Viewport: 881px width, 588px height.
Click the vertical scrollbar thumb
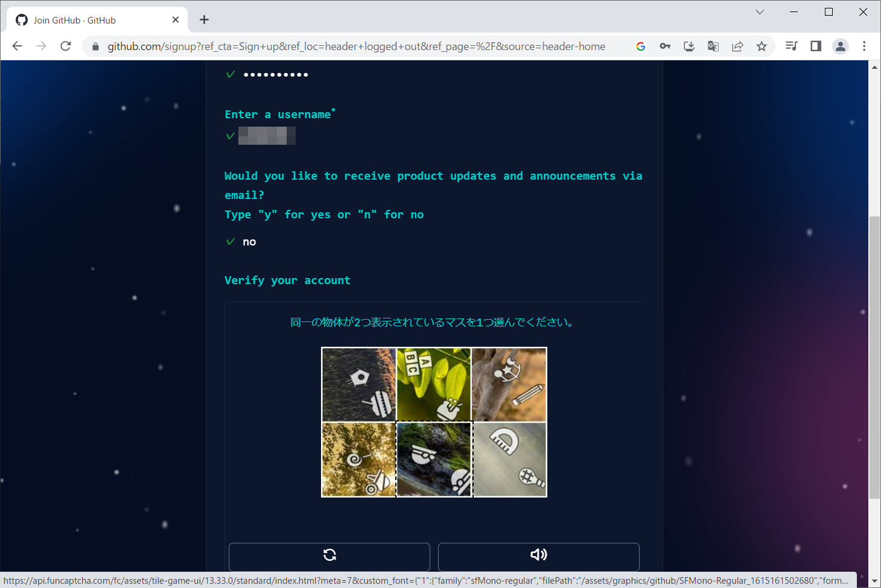[x=874, y=356]
